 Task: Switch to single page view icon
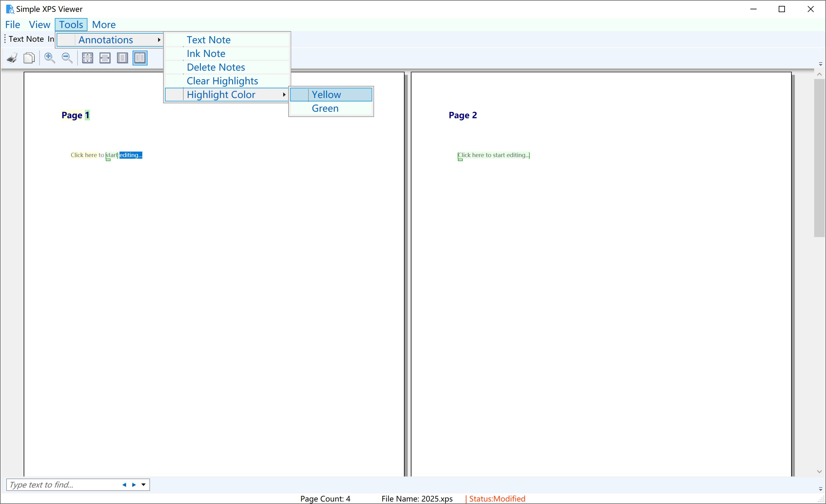(x=122, y=58)
